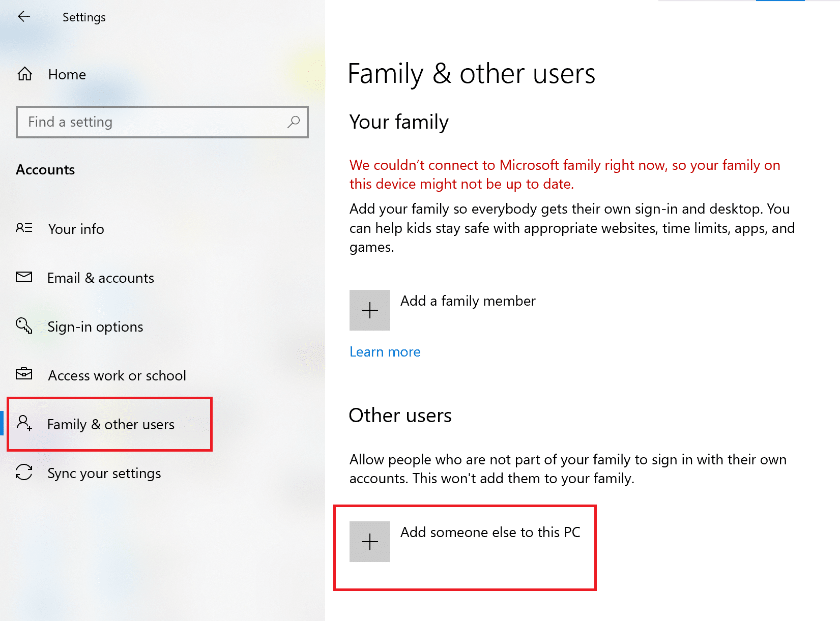840x621 pixels.
Task: Click the Email & accounts envelope icon
Action: [23, 277]
